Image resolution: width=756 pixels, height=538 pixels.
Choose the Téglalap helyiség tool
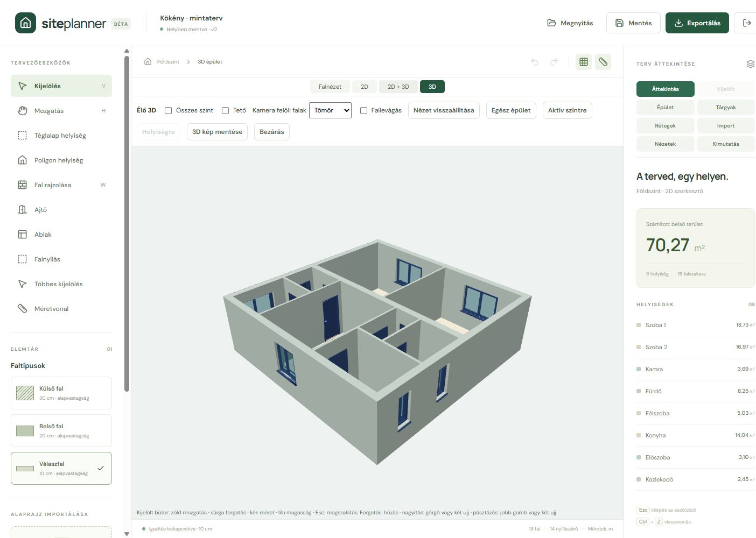coord(61,136)
